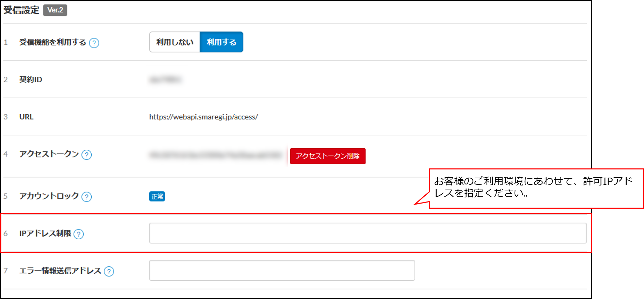This screenshot has height=299, width=644.
Task: Click the アクセストークン help question mark
Action: click(87, 155)
